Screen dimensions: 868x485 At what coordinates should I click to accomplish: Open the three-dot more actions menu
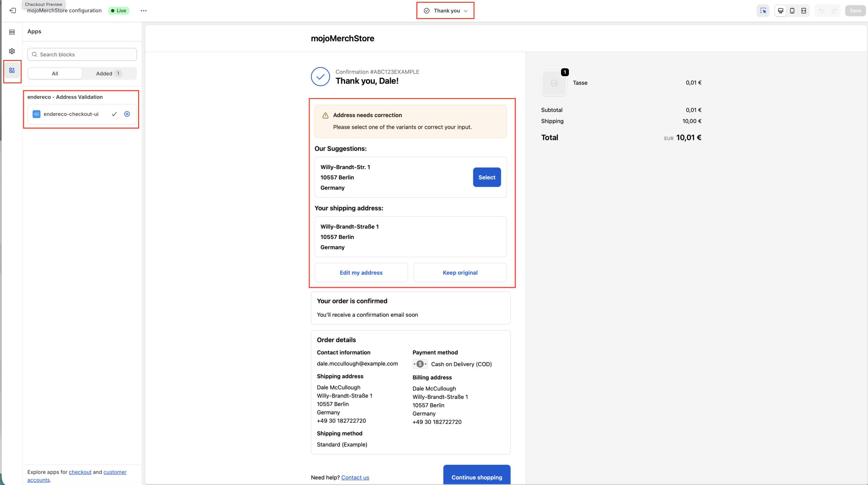(x=144, y=11)
